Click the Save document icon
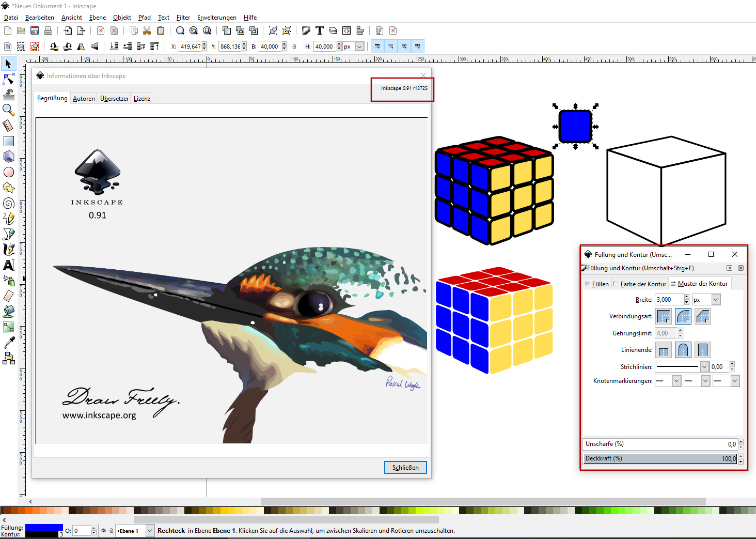Screen dimensions: 756x539 [35, 31]
